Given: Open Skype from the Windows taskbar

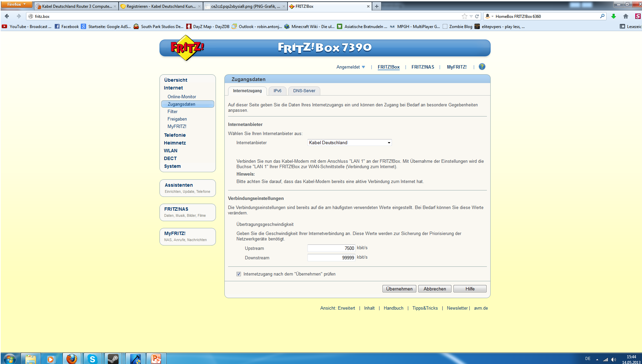Looking at the screenshot, I should 92,359.
